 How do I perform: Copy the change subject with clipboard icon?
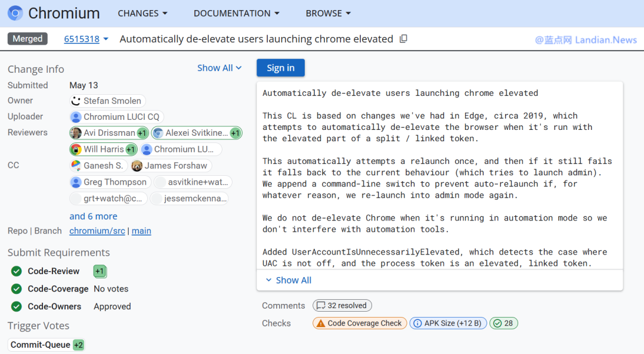[x=403, y=39]
